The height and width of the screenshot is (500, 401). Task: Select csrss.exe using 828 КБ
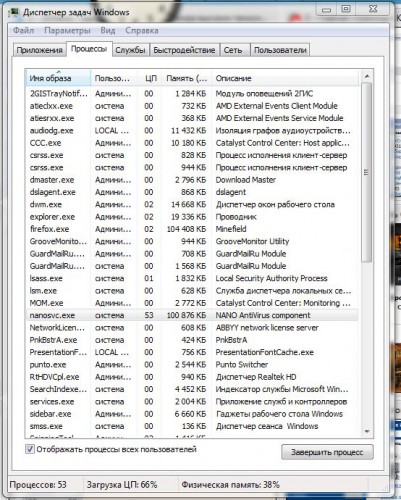click(x=192, y=155)
